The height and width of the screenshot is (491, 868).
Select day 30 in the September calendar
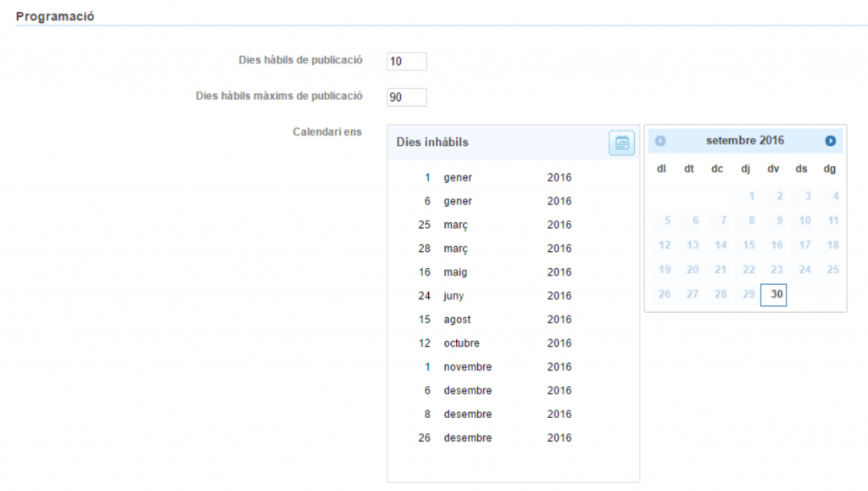pos(774,294)
